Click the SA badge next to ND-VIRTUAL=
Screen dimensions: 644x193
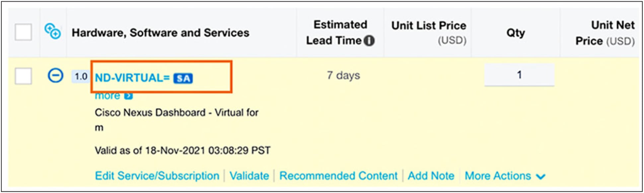(x=183, y=78)
